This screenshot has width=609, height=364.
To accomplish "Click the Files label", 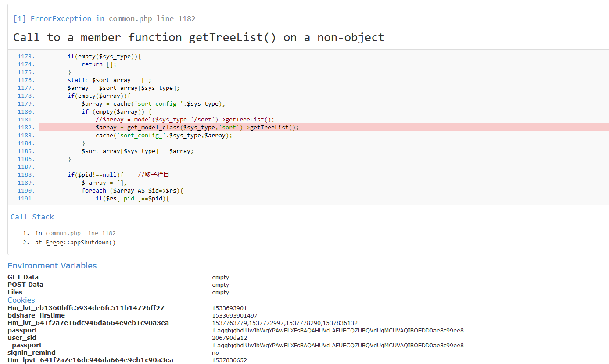I will coord(15,292).
